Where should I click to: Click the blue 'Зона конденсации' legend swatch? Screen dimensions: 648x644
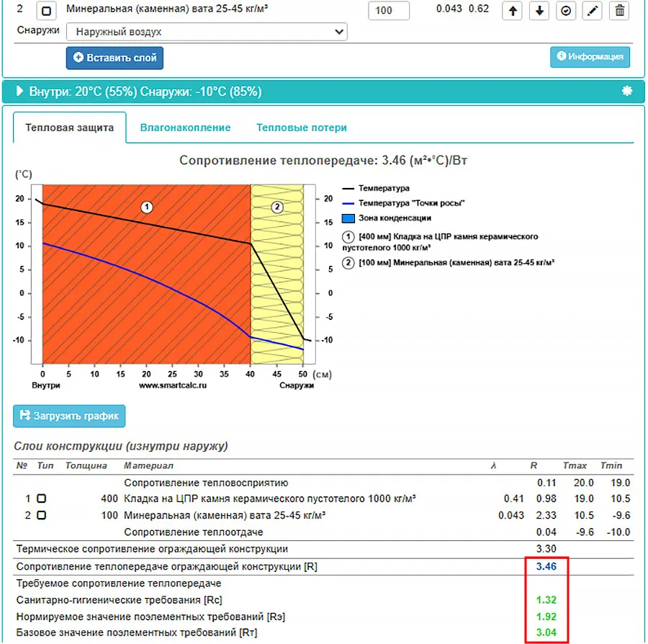(x=348, y=218)
